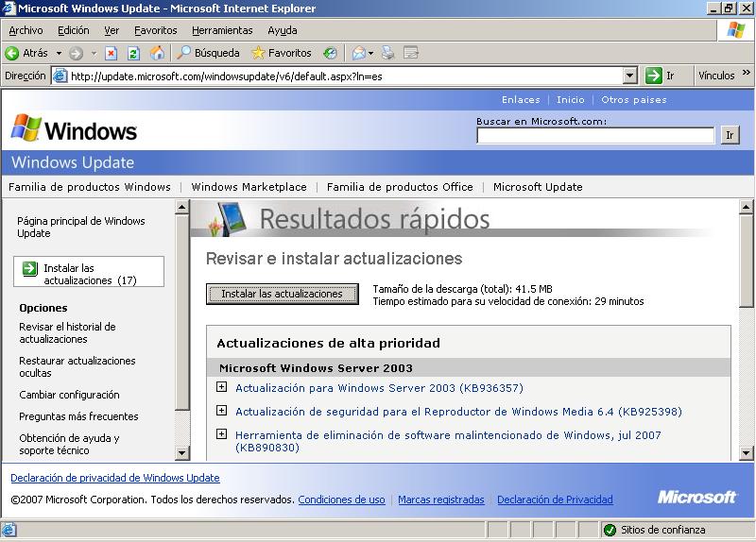756x542 pixels.
Task: Click the Instalar las actualizaciones button
Action: [282, 294]
